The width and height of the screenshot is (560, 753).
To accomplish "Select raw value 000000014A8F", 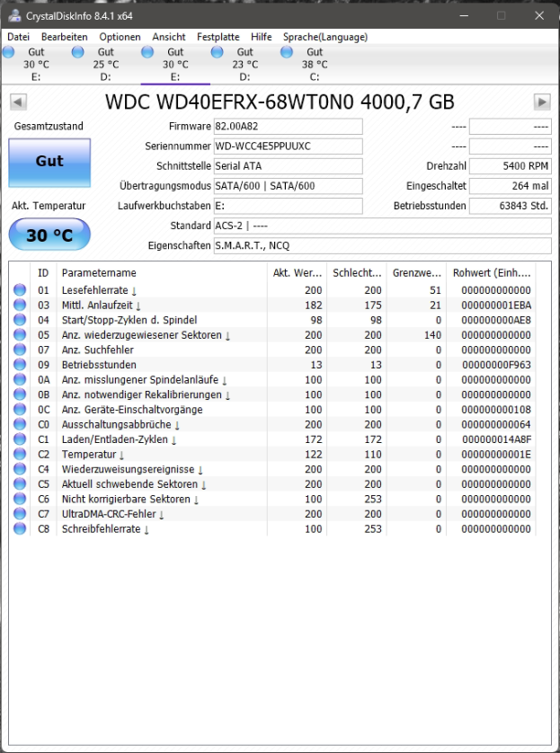I will tap(496, 439).
